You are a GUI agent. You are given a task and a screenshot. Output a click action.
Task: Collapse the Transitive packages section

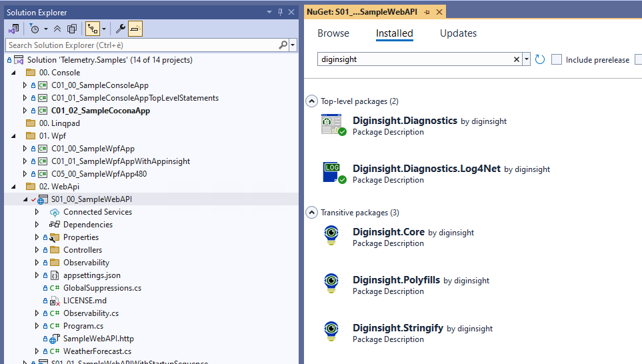311,213
